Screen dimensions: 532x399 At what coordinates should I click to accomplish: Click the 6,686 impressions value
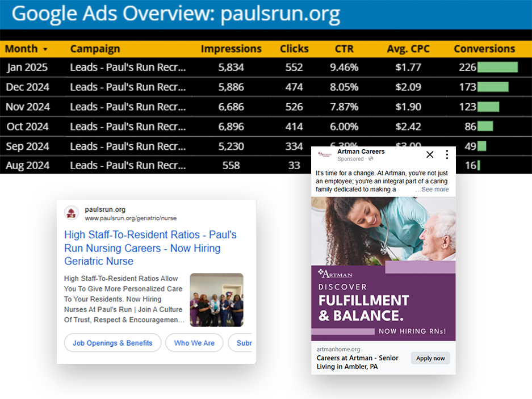point(231,107)
